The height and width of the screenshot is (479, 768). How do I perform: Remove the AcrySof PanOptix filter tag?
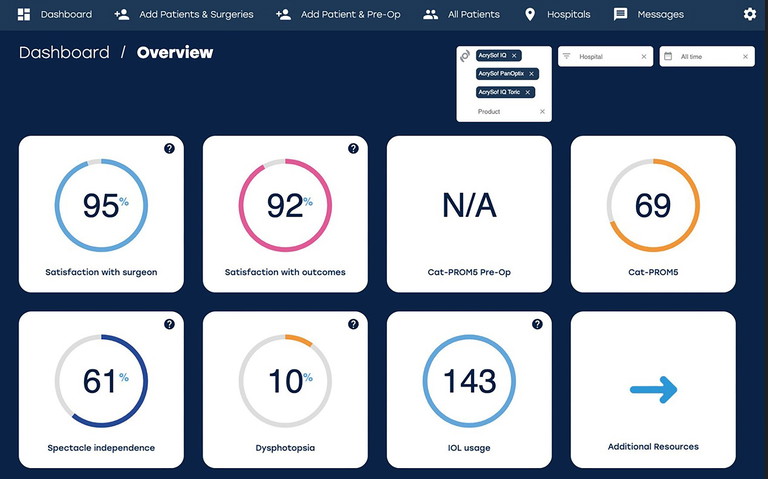point(532,74)
